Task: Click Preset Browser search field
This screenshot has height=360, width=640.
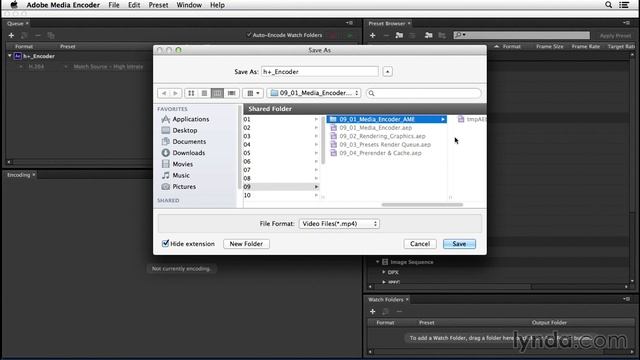Action: (521, 36)
